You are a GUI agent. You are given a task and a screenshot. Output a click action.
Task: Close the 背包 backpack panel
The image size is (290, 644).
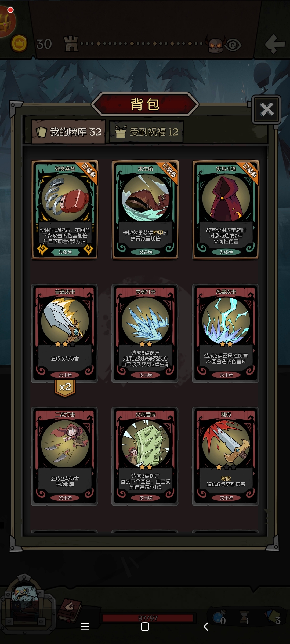[266, 109]
